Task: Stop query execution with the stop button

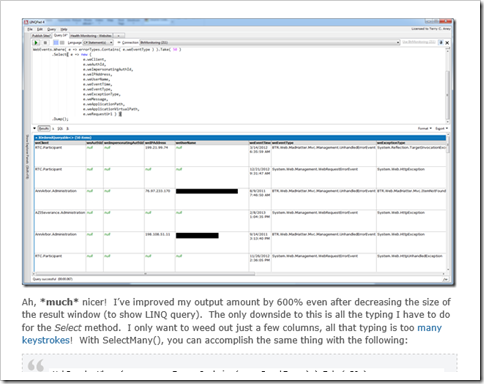Action: pos(45,43)
